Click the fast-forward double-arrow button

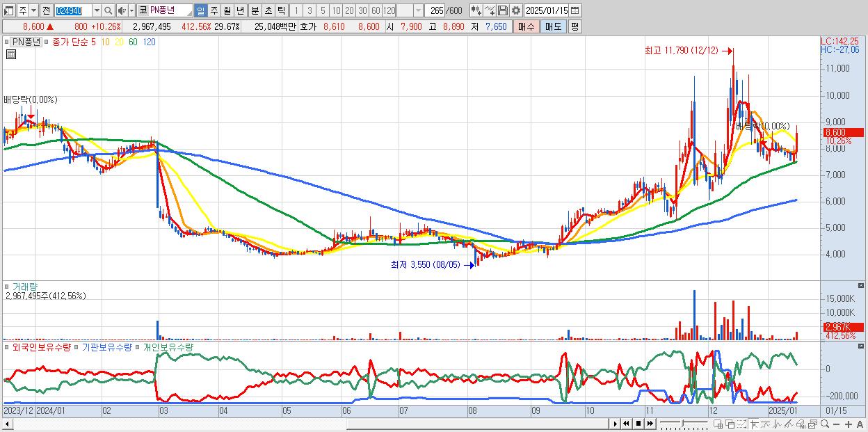(x=650, y=423)
